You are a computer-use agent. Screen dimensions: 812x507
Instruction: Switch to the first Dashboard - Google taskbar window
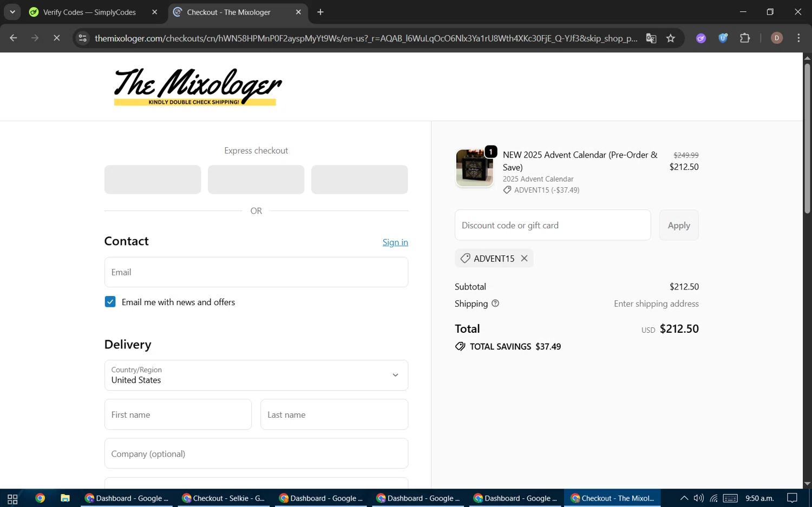pyautogui.click(x=127, y=498)
